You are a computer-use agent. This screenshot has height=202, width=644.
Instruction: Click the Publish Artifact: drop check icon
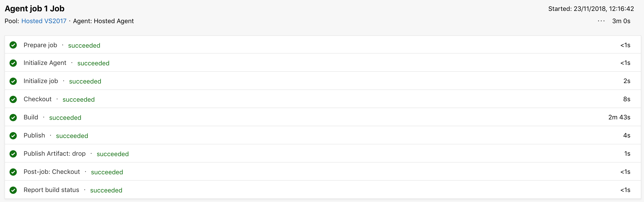(13, 154)
